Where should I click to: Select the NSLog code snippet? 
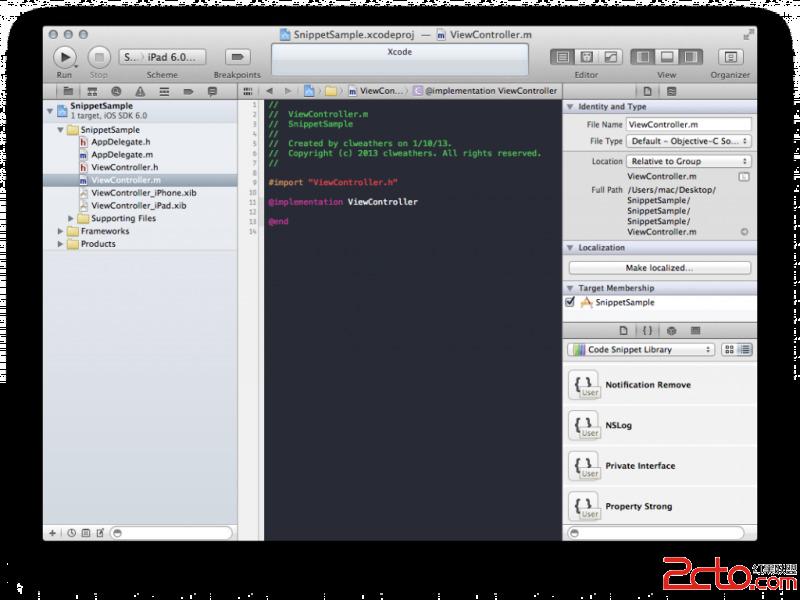tap(618, 426)
